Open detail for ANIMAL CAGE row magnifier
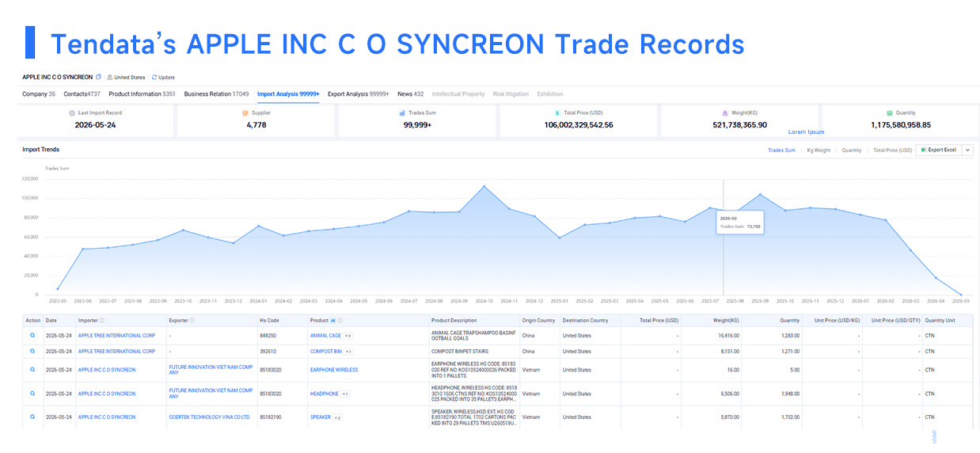Screen dimensions: 980x453 (x=32, y=336)
